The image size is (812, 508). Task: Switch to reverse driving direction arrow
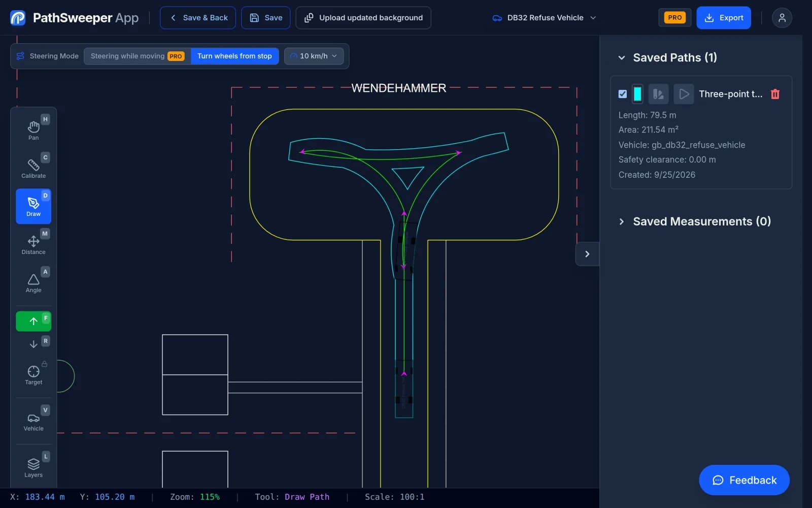point(33,344)
